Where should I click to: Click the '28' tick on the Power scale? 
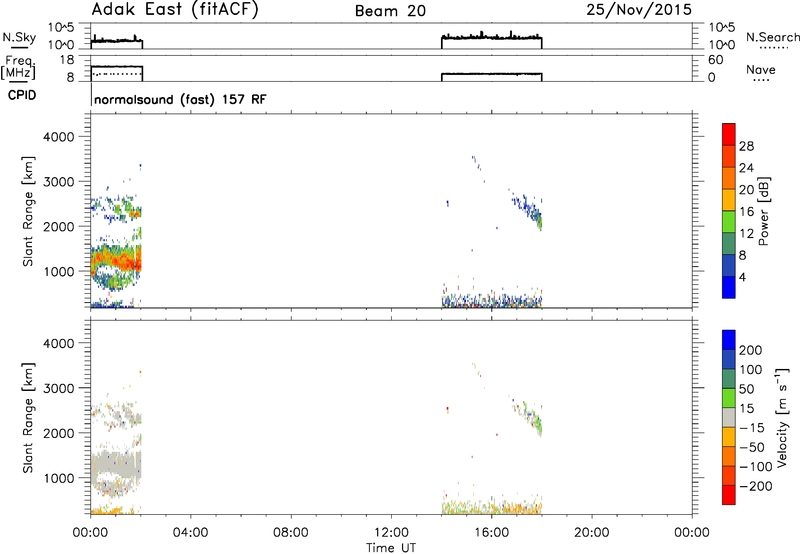pyautogui.click(x=746, y=146)
